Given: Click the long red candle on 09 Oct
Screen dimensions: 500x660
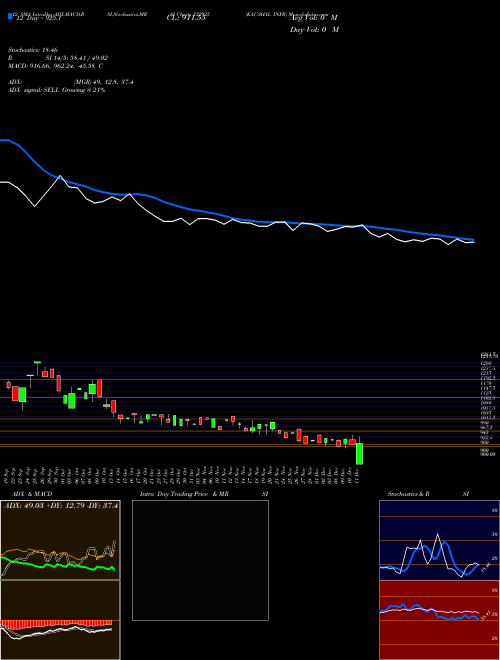Looking at the screenshot, I should click(x=100, y=388).
